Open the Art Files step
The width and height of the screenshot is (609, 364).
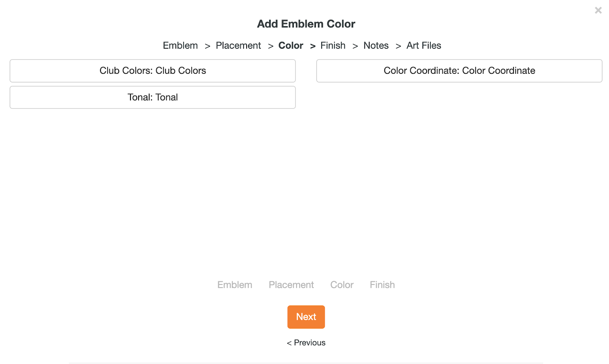pos(424,46)
